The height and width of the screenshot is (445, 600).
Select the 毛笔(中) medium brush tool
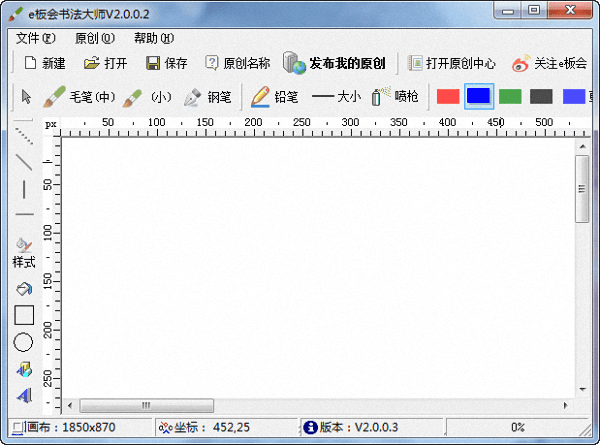pos(54,96)
